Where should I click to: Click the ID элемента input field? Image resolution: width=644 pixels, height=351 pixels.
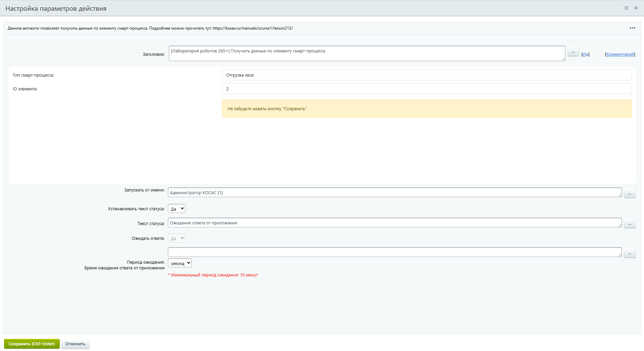(x=426, y=89)
